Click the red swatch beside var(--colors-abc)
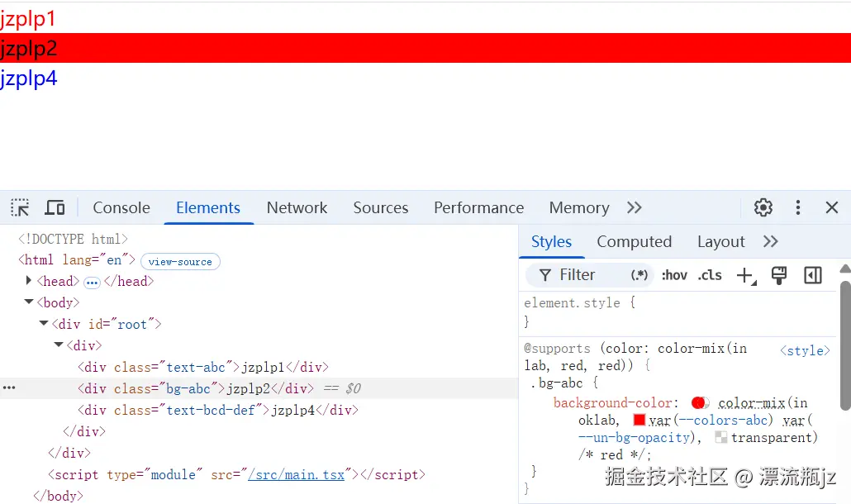Screen dimensions: 851x504 639,420
